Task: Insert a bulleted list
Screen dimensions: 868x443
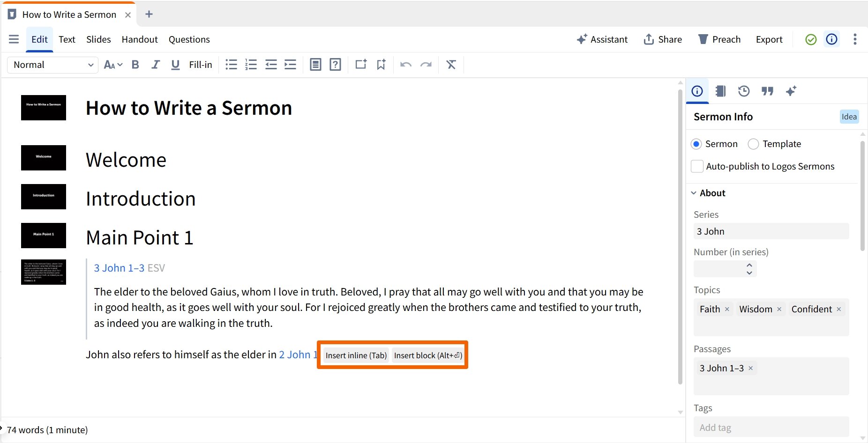Action: coord(232,65)
